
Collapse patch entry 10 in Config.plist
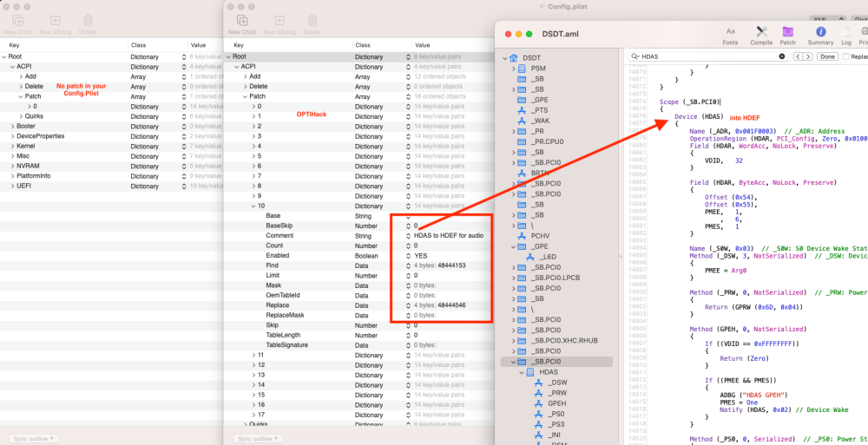[x=254, y=206]
